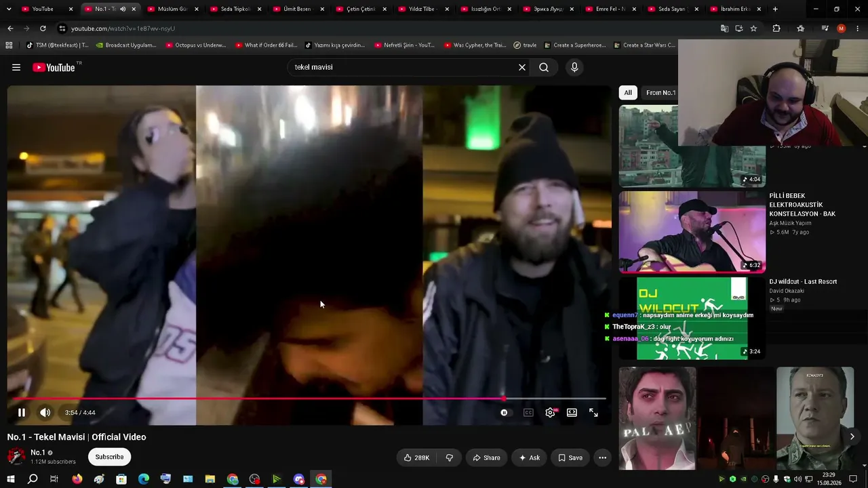868x488 pixels.
Task: Open Microsoft Store from the taskbar
Action: point(121,479)
